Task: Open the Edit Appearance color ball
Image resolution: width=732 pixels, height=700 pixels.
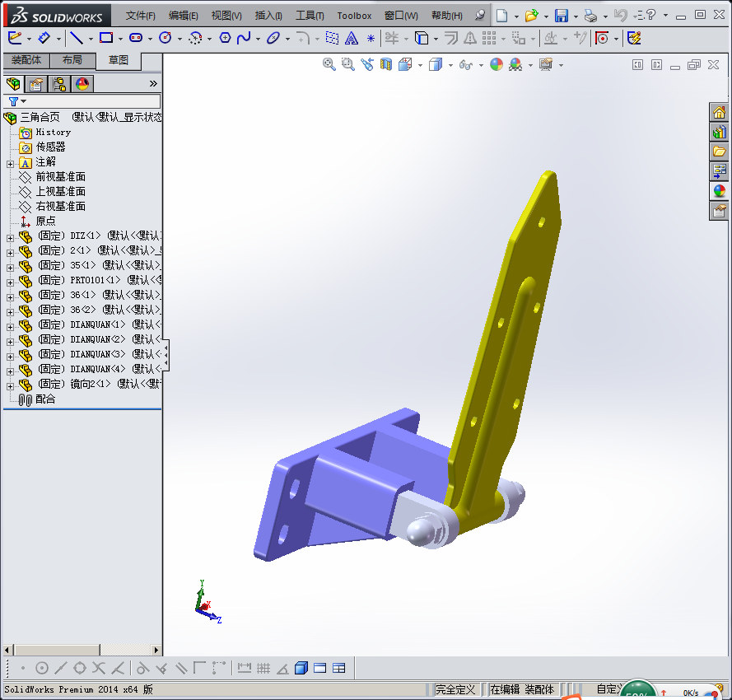Action: [497, 64]
